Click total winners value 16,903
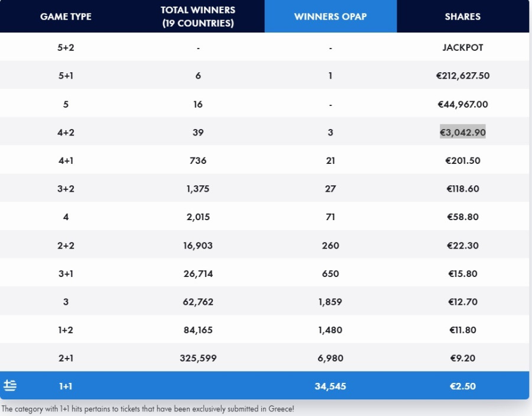Image resolution: width=532 pixels, height=416 pixels. pos(198,246)
